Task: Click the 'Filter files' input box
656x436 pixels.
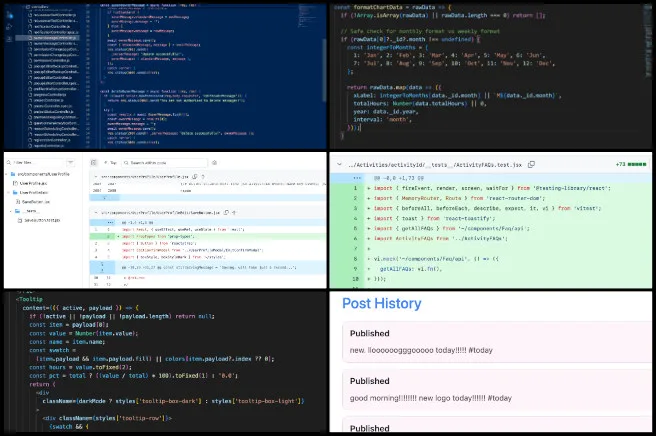Action: (x=37, y=162)
